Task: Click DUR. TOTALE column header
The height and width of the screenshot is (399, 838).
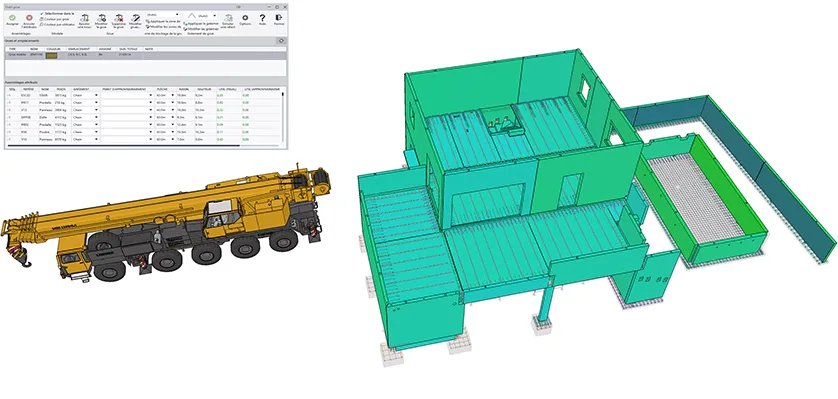Action: (x=128, y=49)
